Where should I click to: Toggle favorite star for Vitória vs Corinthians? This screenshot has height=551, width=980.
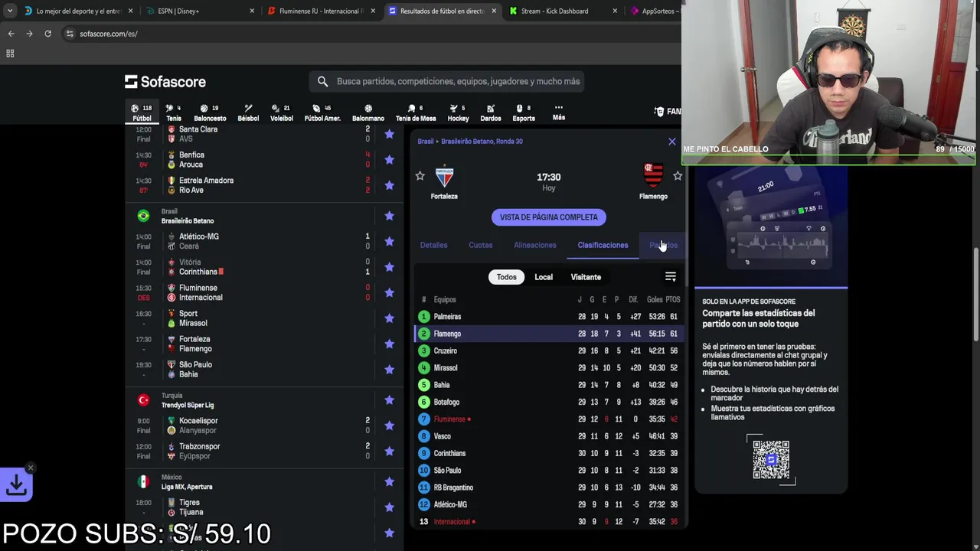pos(389,267)
